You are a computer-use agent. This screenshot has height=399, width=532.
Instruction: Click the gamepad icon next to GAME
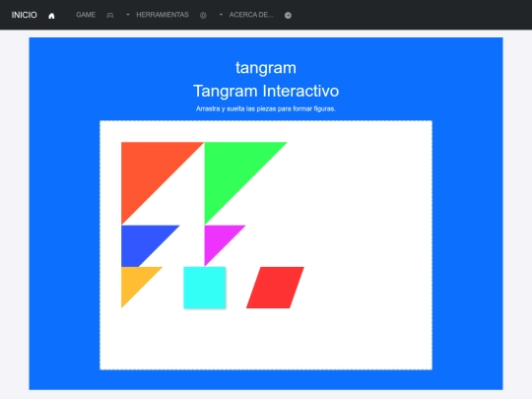110,15
